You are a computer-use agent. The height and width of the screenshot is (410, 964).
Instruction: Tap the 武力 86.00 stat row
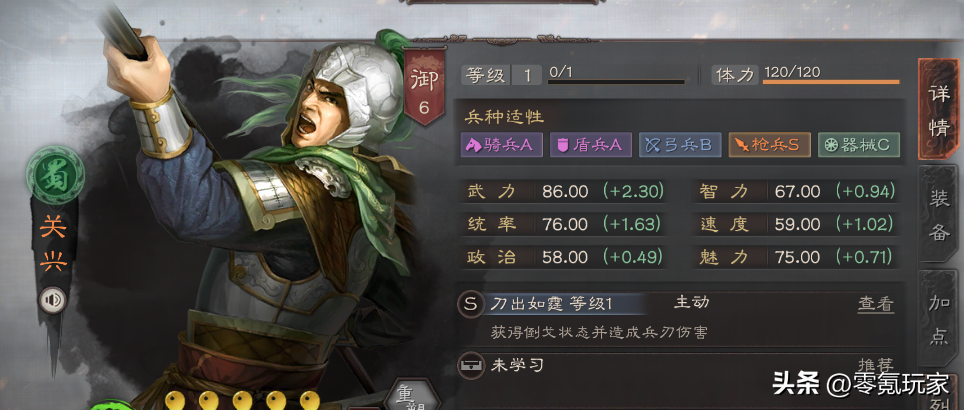pyautogui.click(x=563, y=192)
